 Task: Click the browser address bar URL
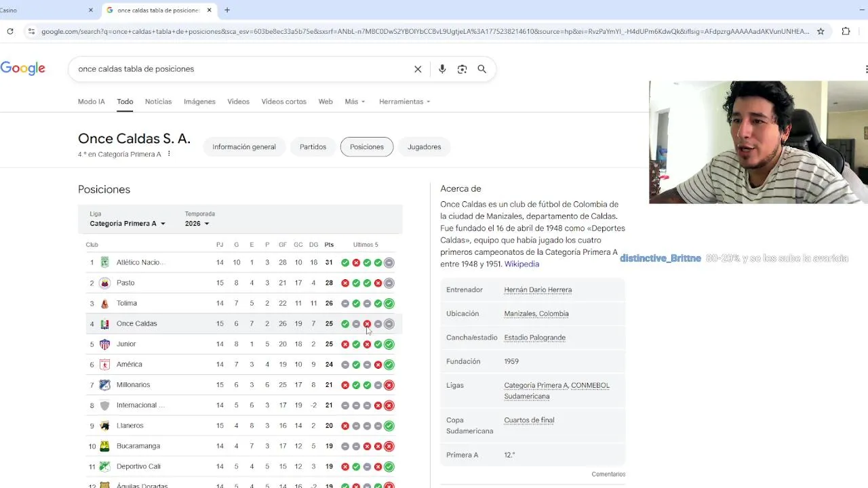click(x=425, y=31)
